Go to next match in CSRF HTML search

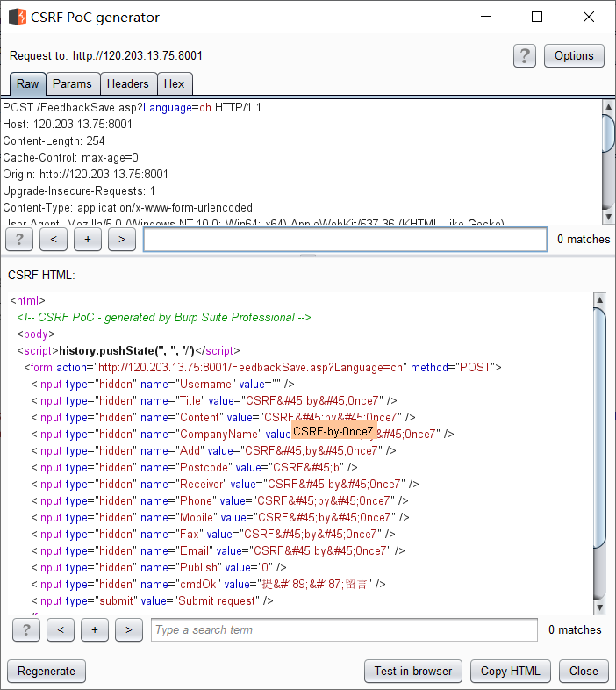[x=129, y=630]
